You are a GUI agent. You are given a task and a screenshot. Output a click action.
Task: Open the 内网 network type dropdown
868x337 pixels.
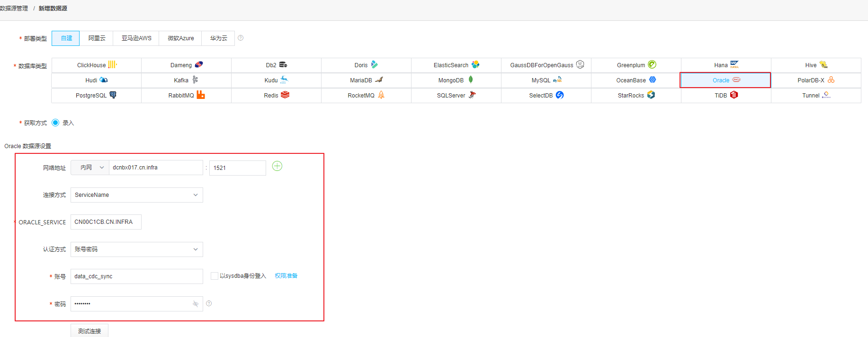[90, 168]
